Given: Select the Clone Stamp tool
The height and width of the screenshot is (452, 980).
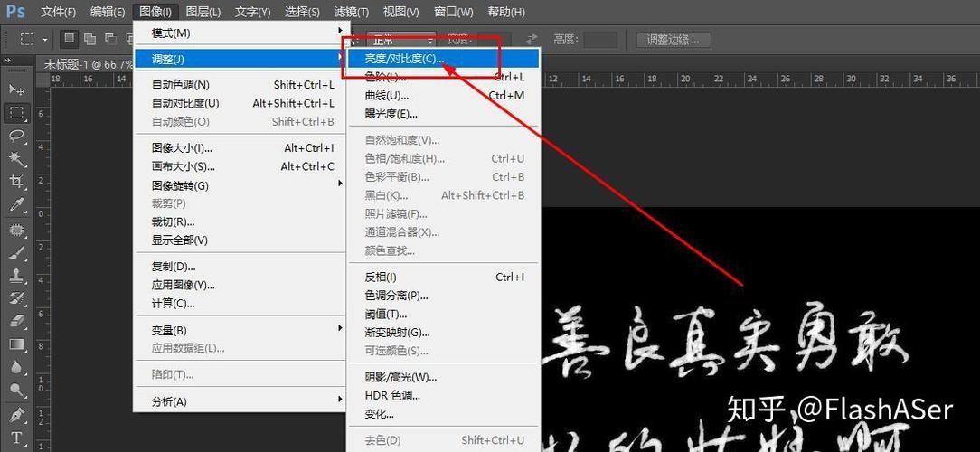Looking at the screenshot, I should click(17, 275).
